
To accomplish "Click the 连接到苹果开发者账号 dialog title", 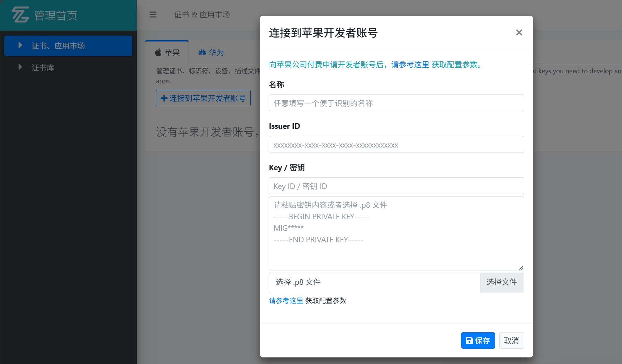I will tap(323, 33).
